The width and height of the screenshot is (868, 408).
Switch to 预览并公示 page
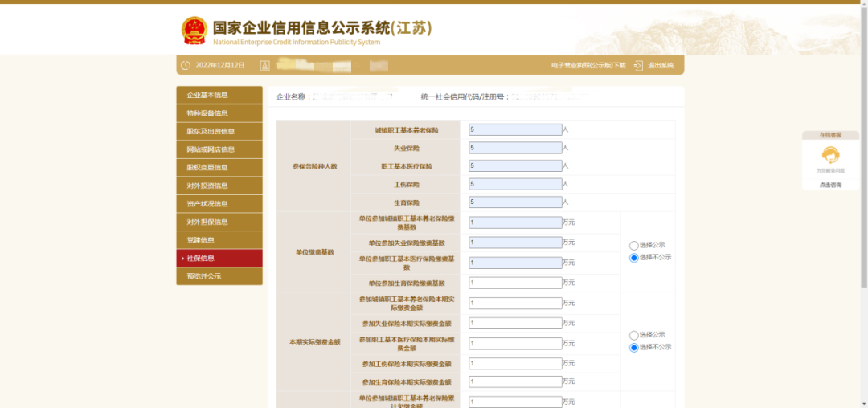219,276
